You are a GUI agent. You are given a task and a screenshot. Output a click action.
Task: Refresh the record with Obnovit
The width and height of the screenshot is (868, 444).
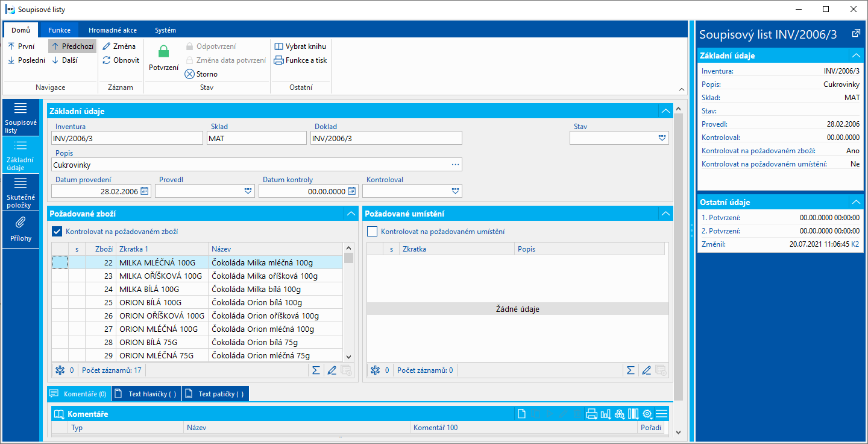[121, 60]
